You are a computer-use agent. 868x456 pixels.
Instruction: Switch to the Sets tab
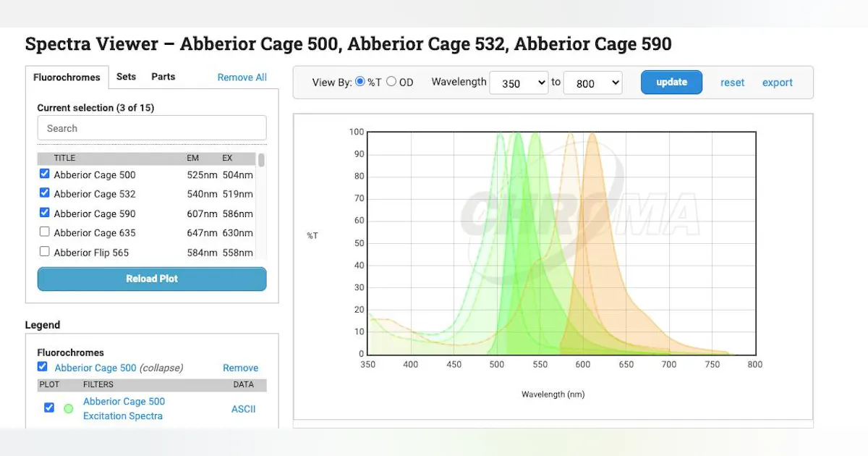126,77
